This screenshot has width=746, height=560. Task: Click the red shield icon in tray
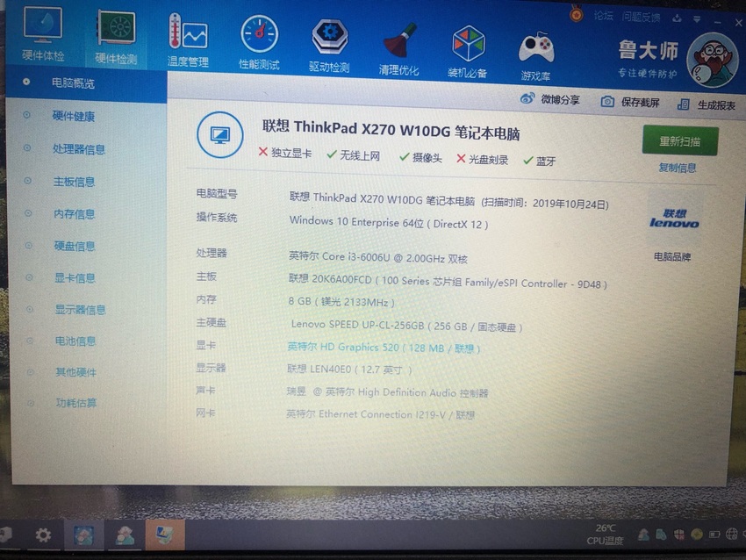[679, 535]
